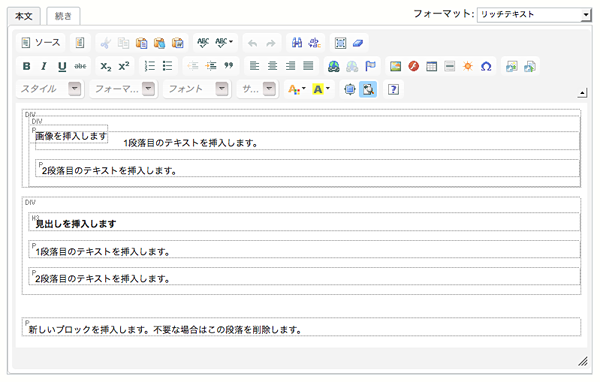600x382 pixels.
Task: Insert a special character with the Omega icon
Action: click(485, 66)
